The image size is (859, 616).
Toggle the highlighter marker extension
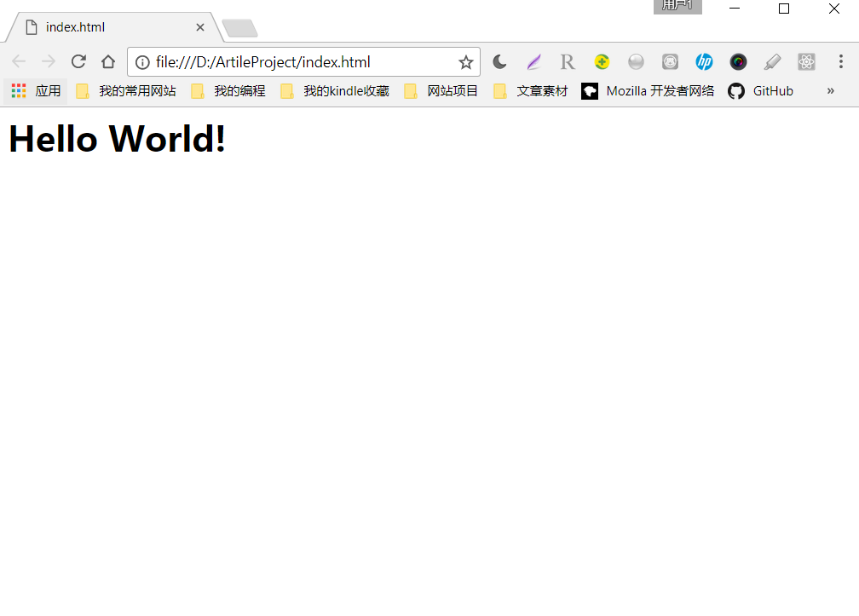tap(772, 61)
